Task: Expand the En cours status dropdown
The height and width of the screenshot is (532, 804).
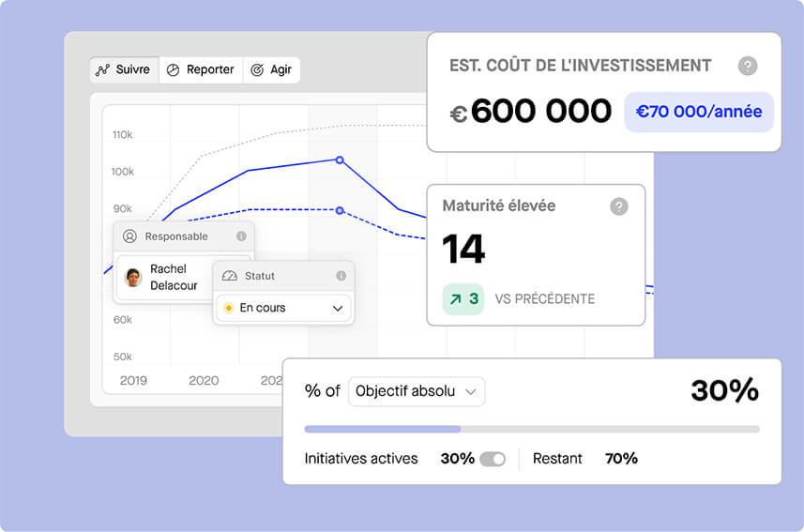Action: [283, 308]
